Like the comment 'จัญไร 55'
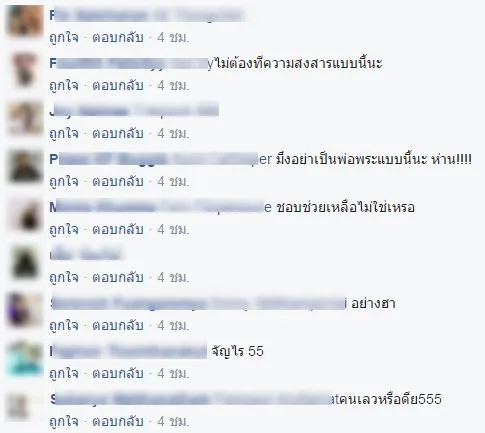The height and width of the screenshot is (433, 485). coord(64,373)
